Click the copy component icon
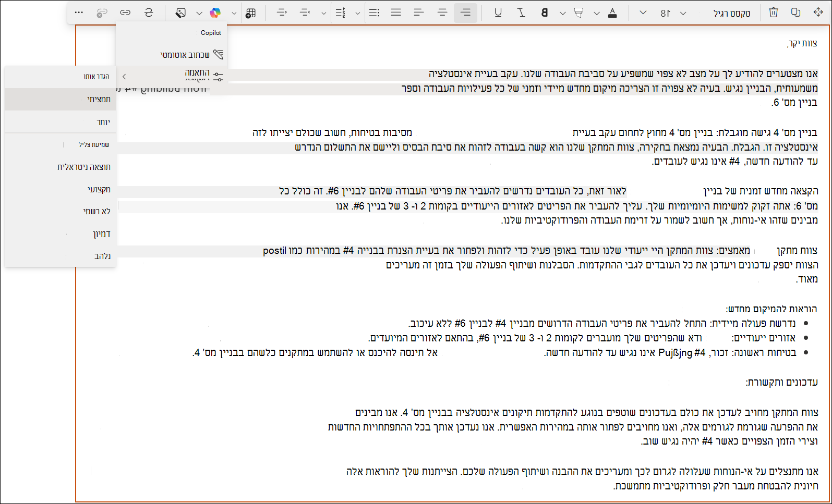The height and width of the screenshot is (504, 832). [795, 13]
